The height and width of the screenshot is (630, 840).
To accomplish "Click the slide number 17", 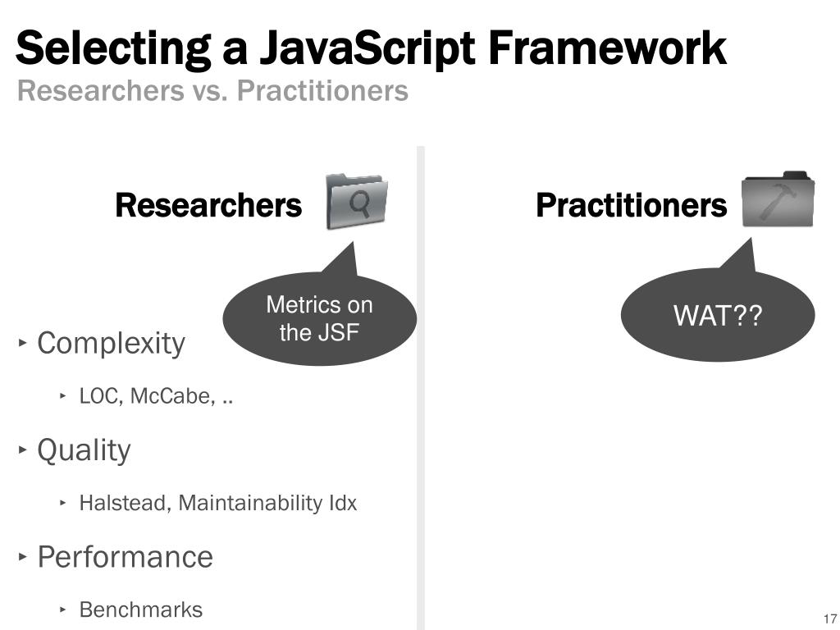I will 830,619.
